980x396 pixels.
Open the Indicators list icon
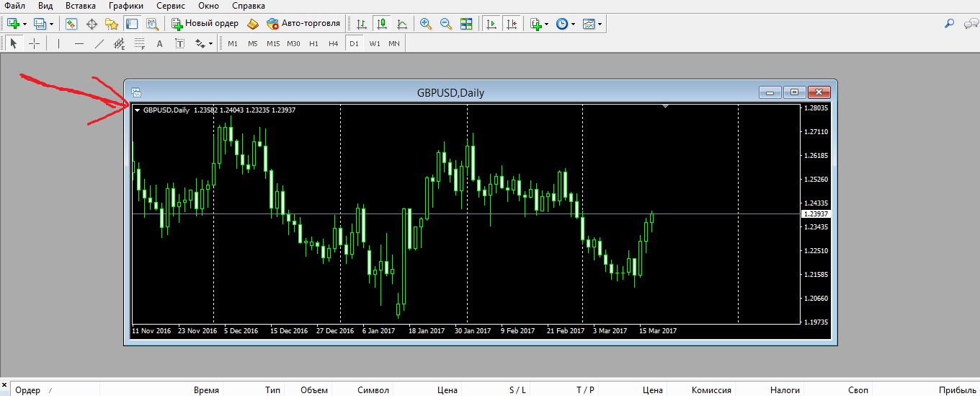[535, 23]
